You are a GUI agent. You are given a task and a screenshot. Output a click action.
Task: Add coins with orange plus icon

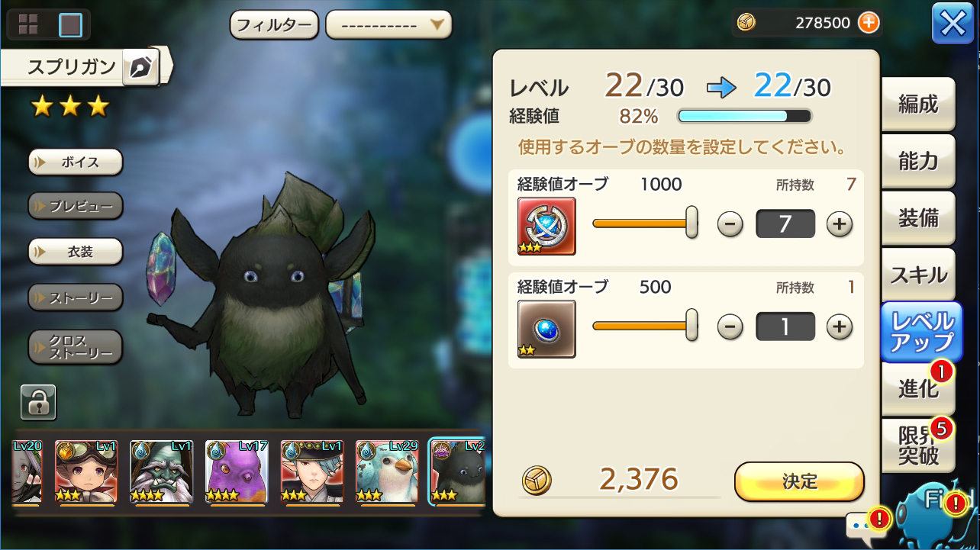tap(869, 23)
